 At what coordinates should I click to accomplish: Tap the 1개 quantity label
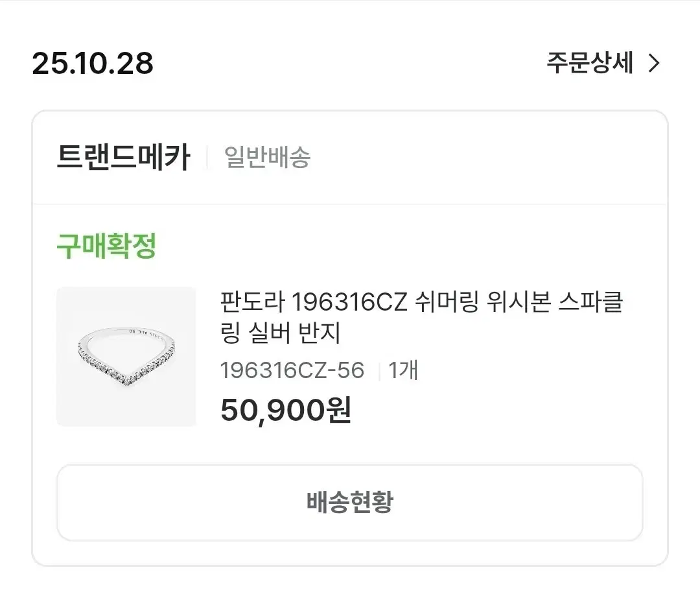[403, 371]
